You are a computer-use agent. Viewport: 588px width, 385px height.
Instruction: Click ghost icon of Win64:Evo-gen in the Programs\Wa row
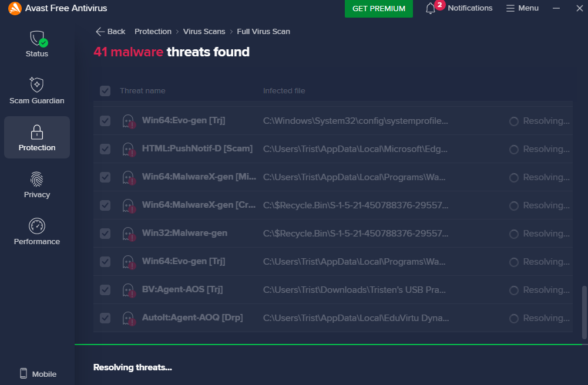(129, 262)
